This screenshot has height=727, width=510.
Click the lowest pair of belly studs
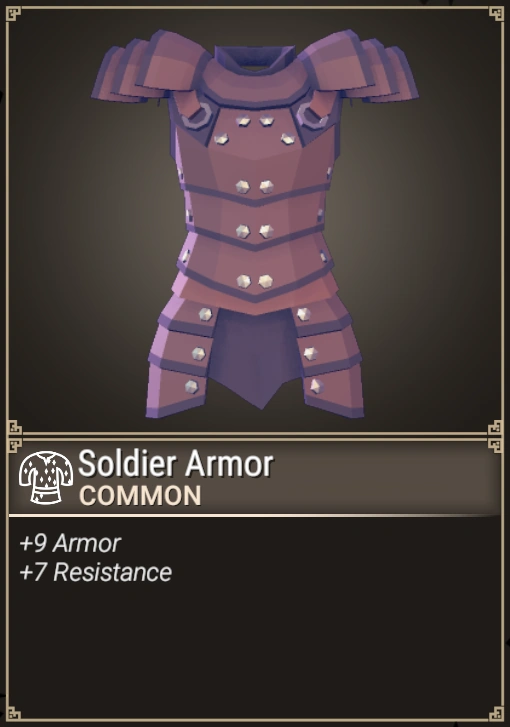pos(255,281)
